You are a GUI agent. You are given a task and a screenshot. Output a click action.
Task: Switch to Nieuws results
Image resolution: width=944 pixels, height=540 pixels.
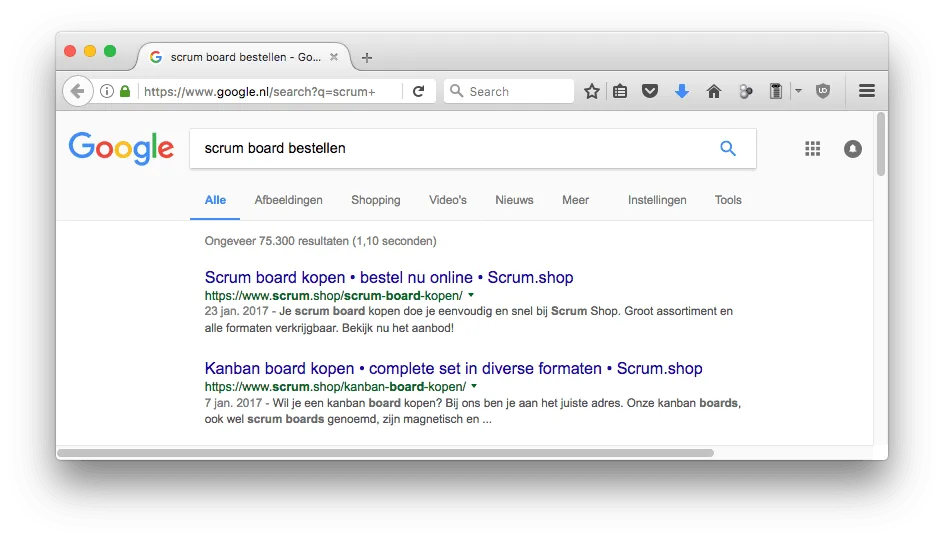[x=514, y=200]
